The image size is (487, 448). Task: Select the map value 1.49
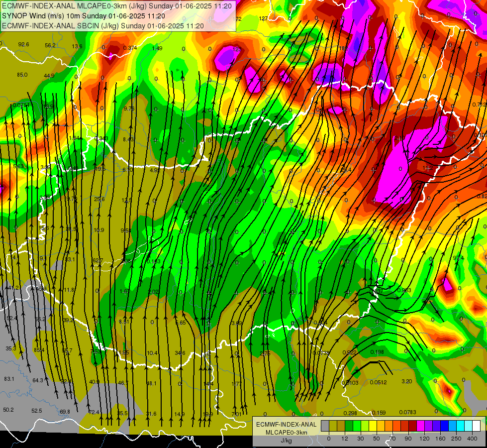pos(157,48)
